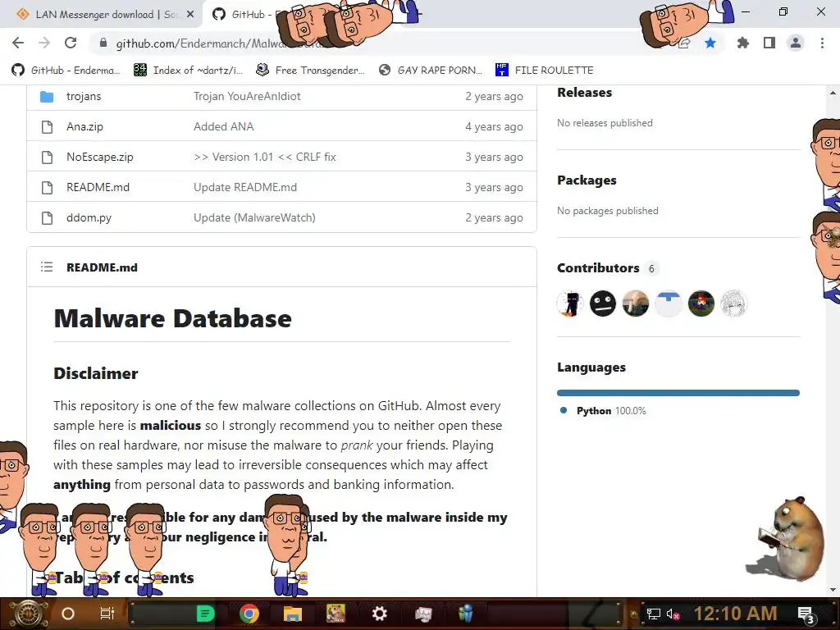Screen dimensions: 840x630
Task: Click the address bar padlock icon
Action: point(103,43)
